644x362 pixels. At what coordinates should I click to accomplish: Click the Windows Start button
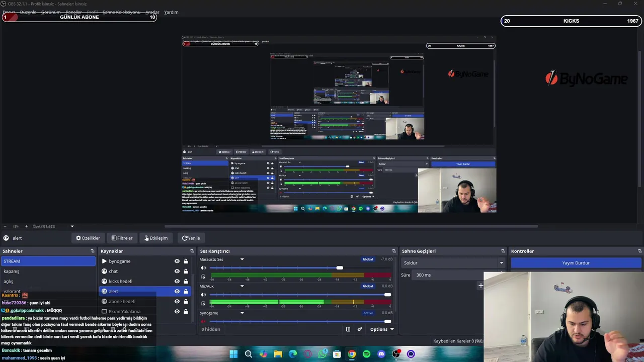[x=233, y=354]
